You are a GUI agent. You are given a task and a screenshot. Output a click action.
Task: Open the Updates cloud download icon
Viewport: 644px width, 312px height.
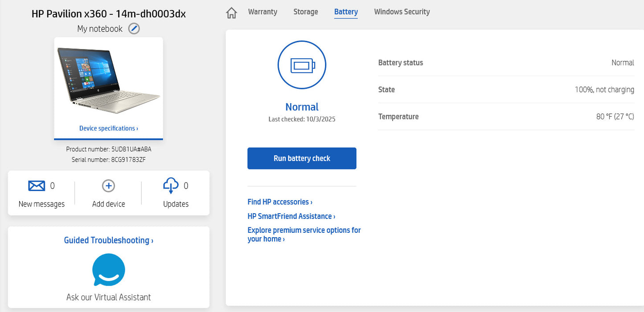pos(171,186)
